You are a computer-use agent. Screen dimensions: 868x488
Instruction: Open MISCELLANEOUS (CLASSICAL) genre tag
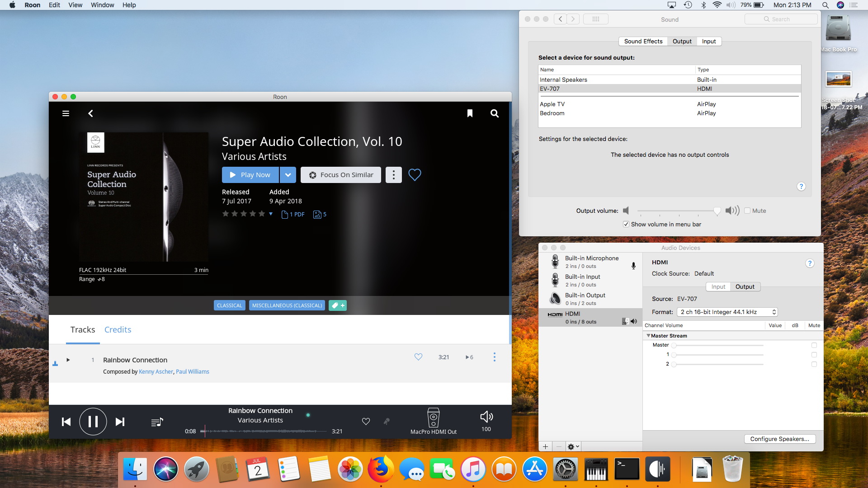(287, 305)
